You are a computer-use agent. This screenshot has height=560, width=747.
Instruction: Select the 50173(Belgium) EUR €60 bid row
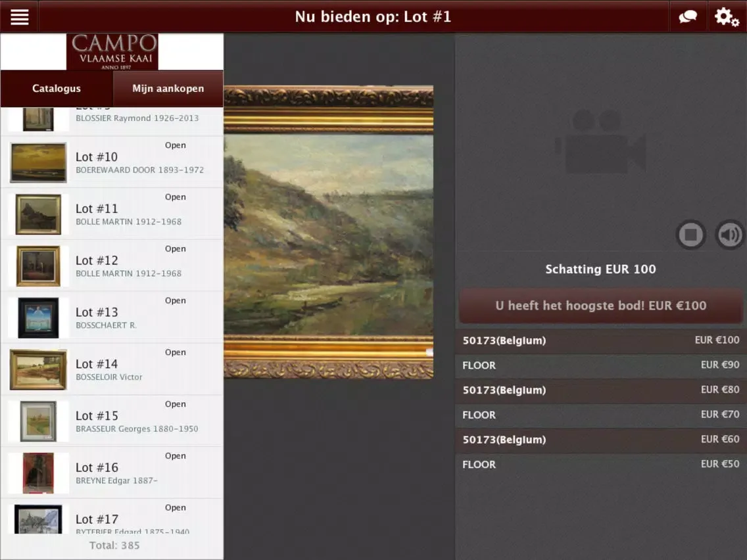point(601,440)
